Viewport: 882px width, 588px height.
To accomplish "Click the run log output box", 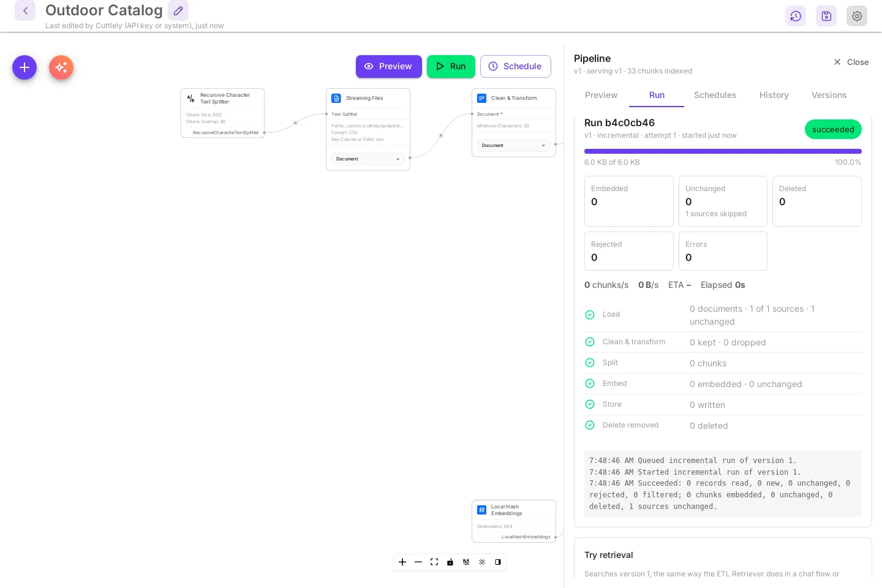I will point(723,483).
